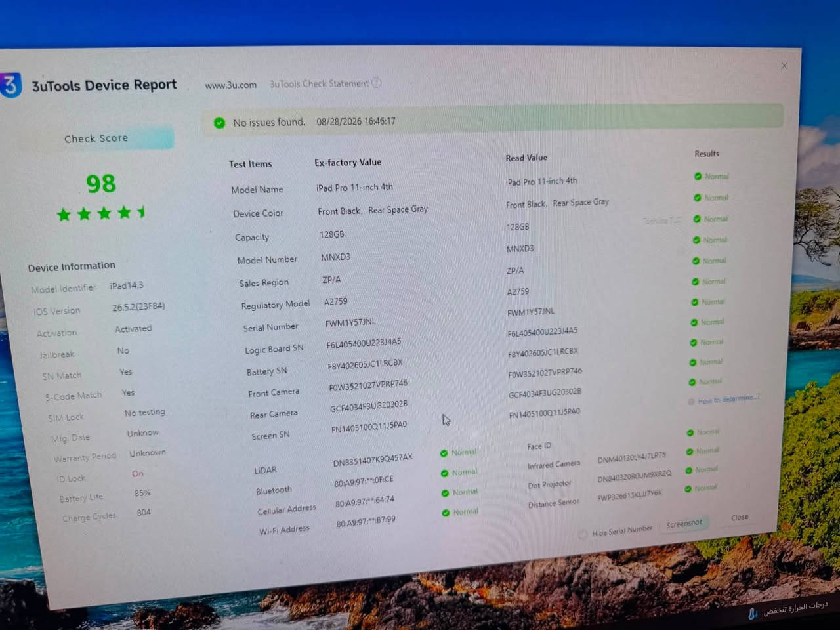
Task: Click the Wi-Fi Address value 80:A9:97:**:B7:99
Action: tap(366, 522)
